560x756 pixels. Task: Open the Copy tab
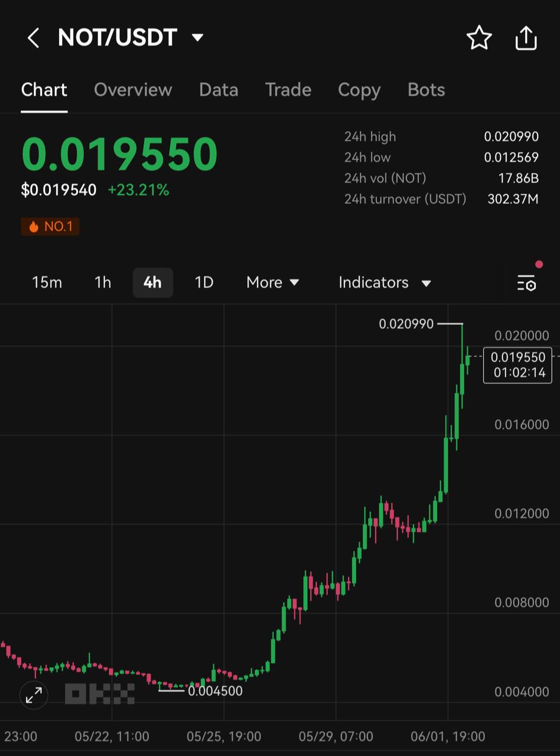coord(359,90)
